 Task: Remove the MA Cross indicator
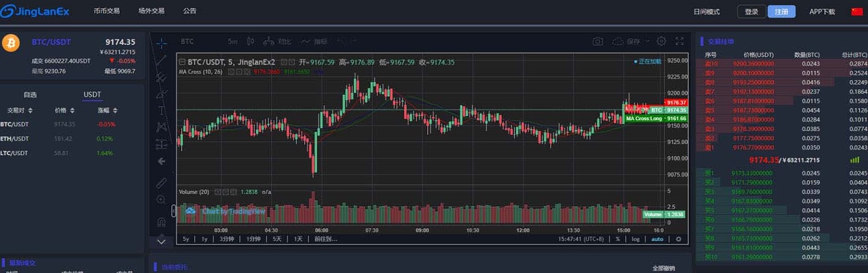click(x=247, y=72)
